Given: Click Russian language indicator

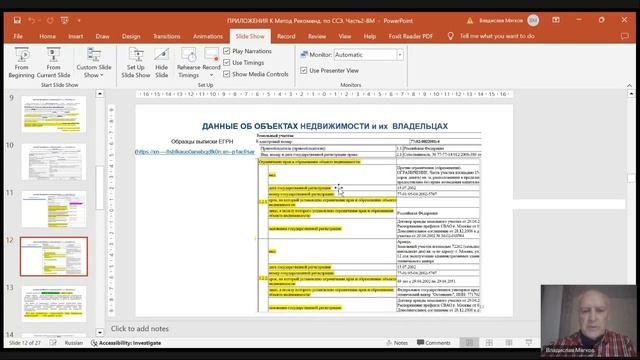Looking at the screenshot, I should tap(73, 343).
